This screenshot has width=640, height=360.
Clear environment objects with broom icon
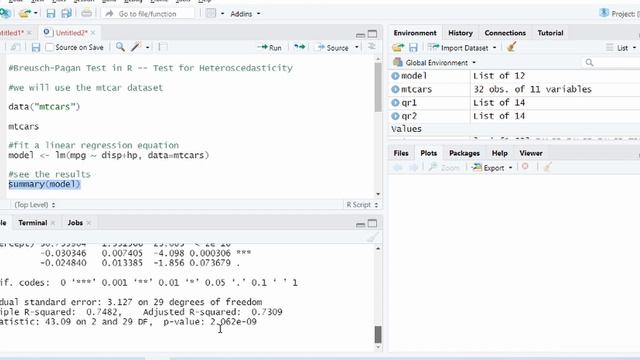click(x=511, y=47)
